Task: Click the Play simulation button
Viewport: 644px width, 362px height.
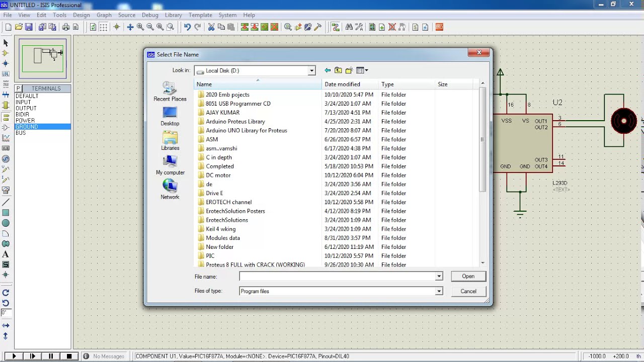Action: [14, 356]
